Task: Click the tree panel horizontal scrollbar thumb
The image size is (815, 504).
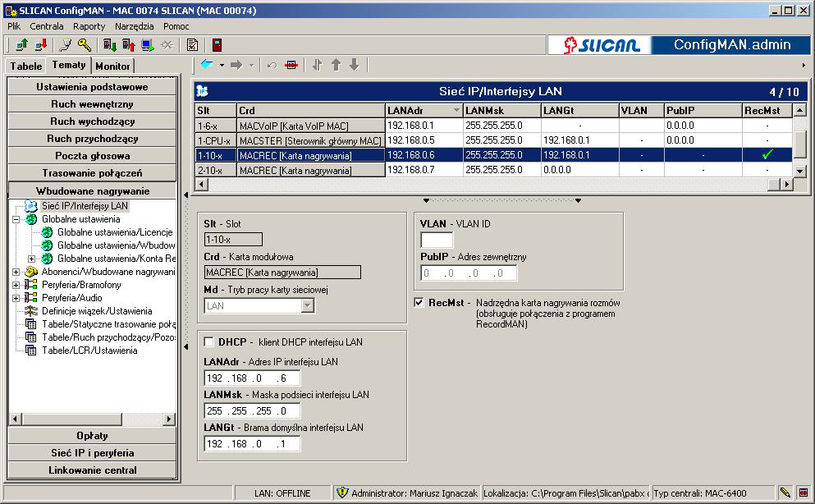Action: [71, 419]
